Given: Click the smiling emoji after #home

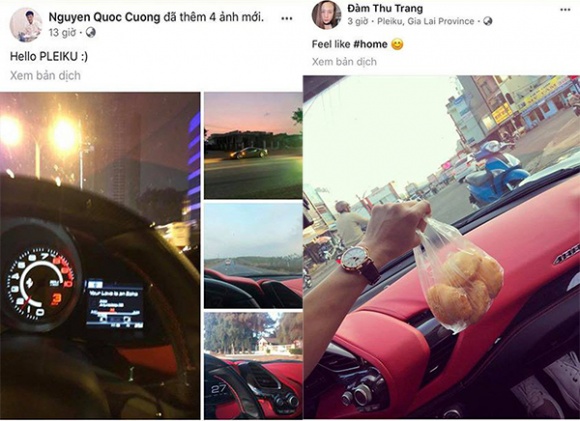Looking at the screenshot, I should coord(397,45).
